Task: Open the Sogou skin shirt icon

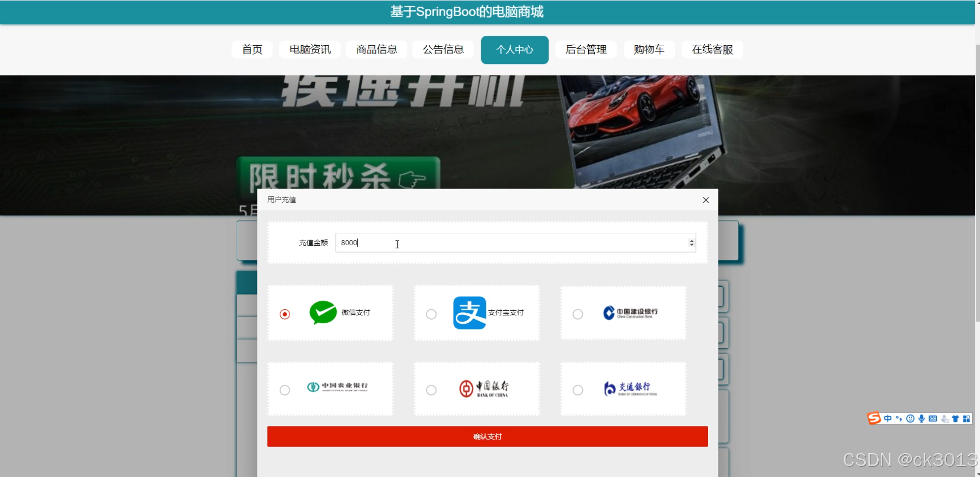Action: point(955,418)
